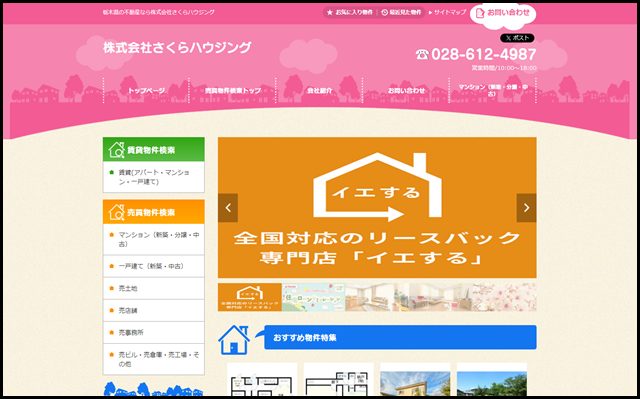
Task: Open 一戸建て（新築・中古）sidebar link
Action: tap(153, 266)
